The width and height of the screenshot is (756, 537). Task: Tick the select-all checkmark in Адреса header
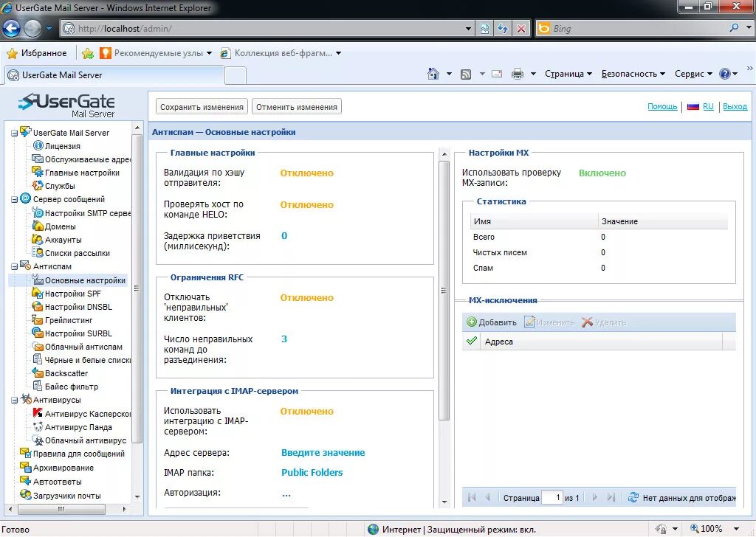point(472,341)
